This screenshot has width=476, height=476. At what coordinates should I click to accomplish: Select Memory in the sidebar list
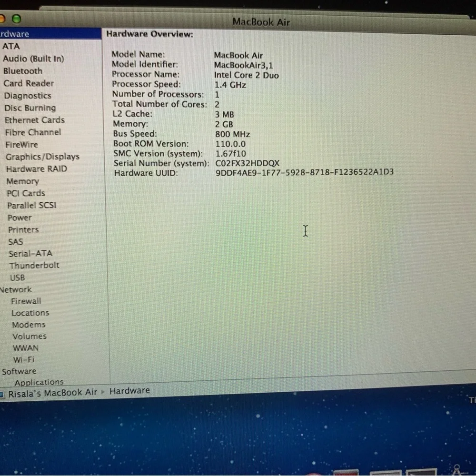coord(23,181)
